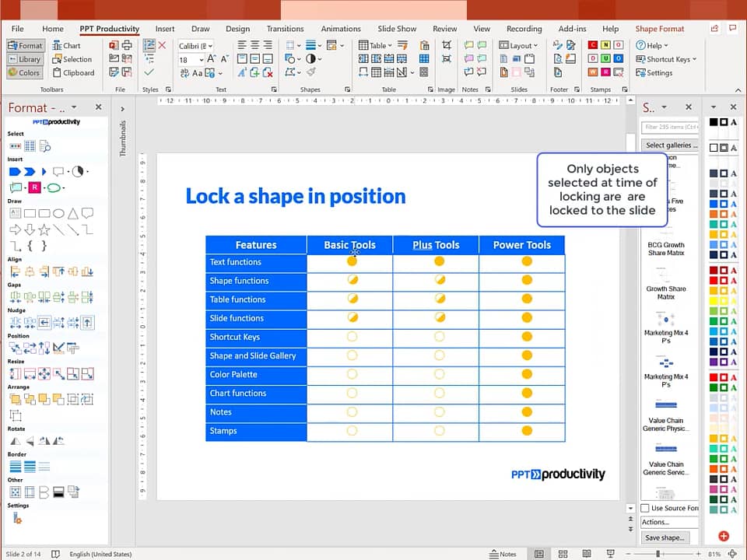The height and width of the screenshot is (560, 747).
Task: Toggle the Chart toolbar
Action: tap(66, 46)
